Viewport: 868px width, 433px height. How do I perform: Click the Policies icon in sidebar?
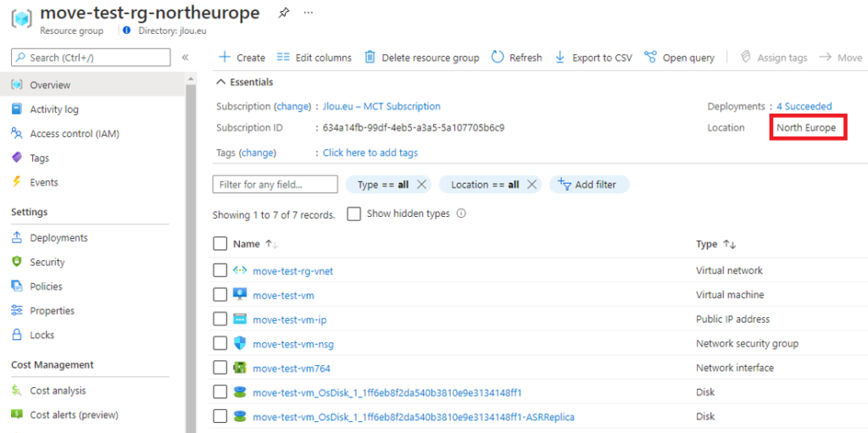[x=17, y=286]
